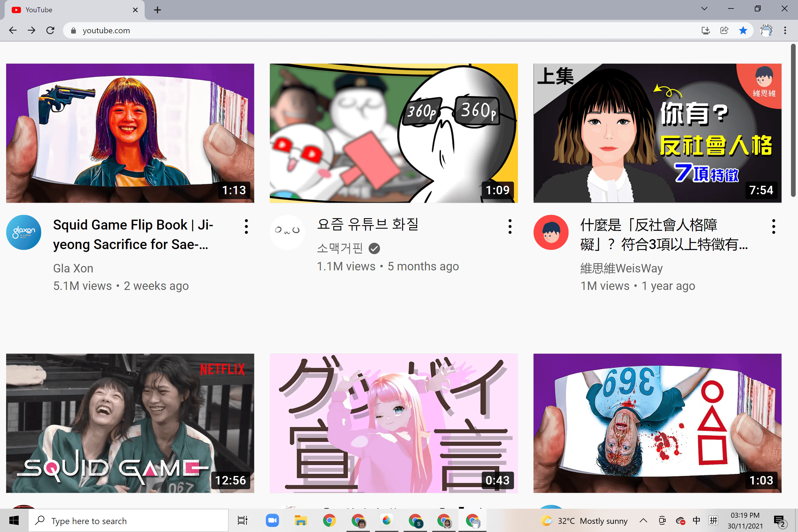Open more options for 요즘 유튜브 화질 video

(510, 226)
